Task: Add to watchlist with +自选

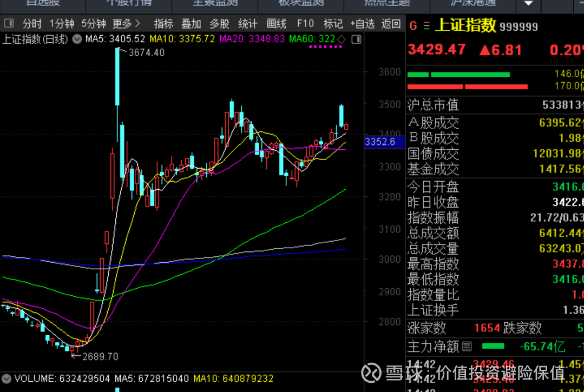Action: (362, 24)
